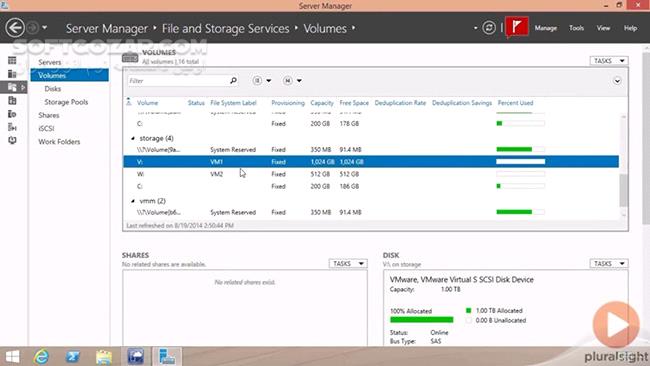The width and height of the screenshot is (650, 366).
Task: Open Disks in the side menu
Action: click(53, 89)
